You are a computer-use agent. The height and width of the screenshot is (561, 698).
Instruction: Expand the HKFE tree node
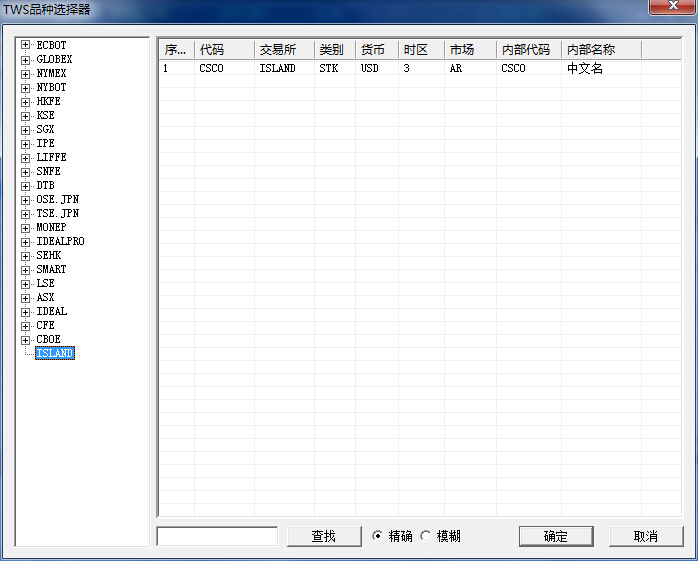[x=25, y=101]
